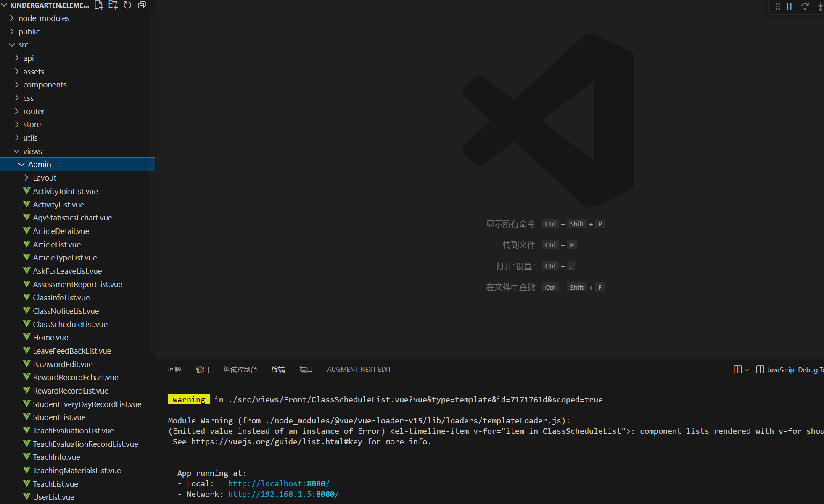The height and width of the screenshot is (504, 824).
Task: Open ArticleList.vue file
Action: 78,244
